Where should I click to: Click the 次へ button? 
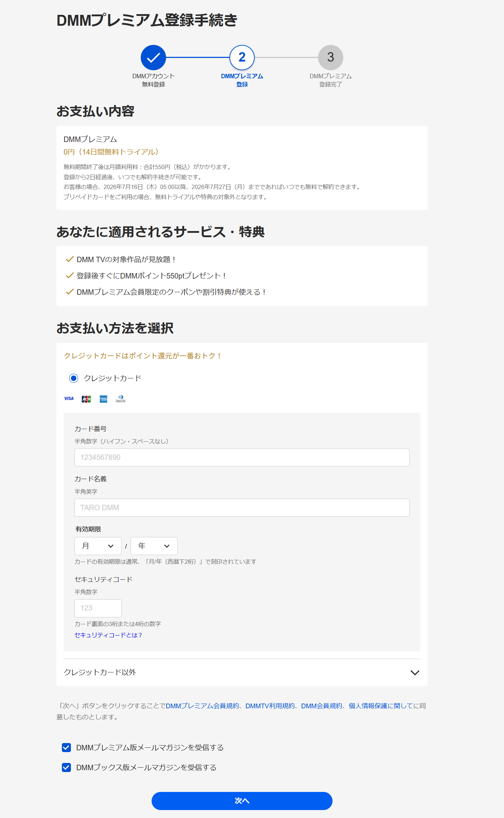coord(242,801)
